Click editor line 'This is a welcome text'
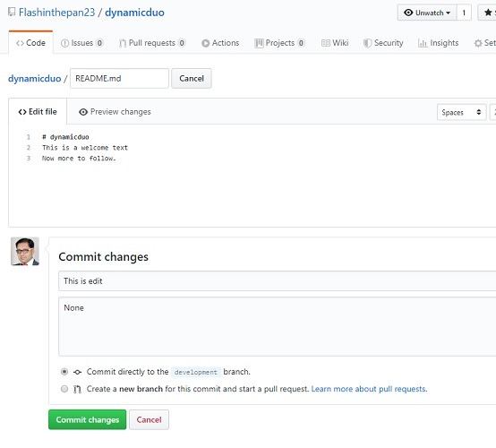Screen dimensions: 496x448 point(85,148)
